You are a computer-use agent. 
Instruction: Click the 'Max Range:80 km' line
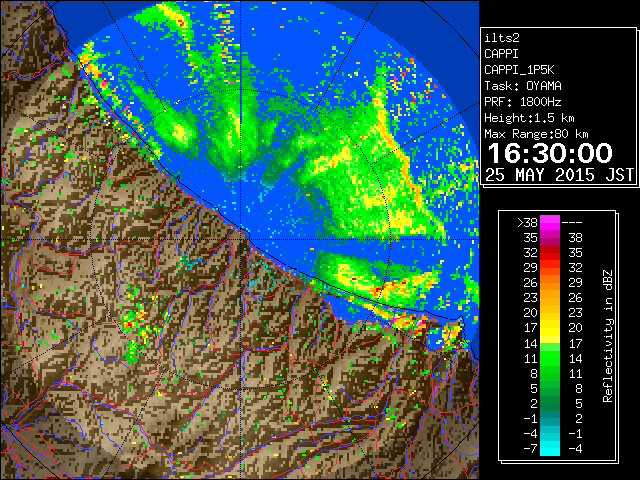coord(536,134)
